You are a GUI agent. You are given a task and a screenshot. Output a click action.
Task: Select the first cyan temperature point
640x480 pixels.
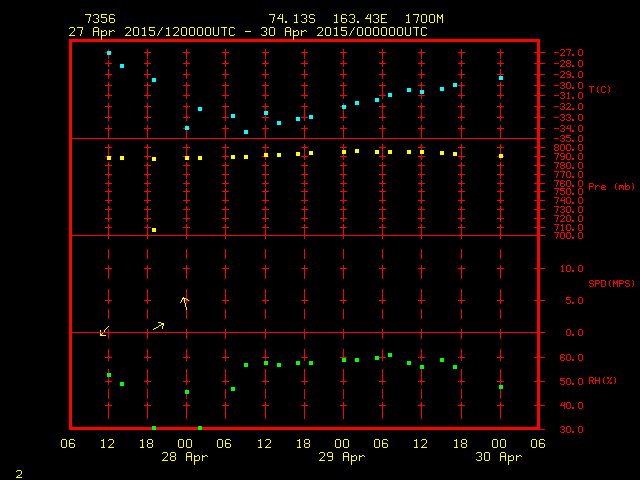coord(109,53)
